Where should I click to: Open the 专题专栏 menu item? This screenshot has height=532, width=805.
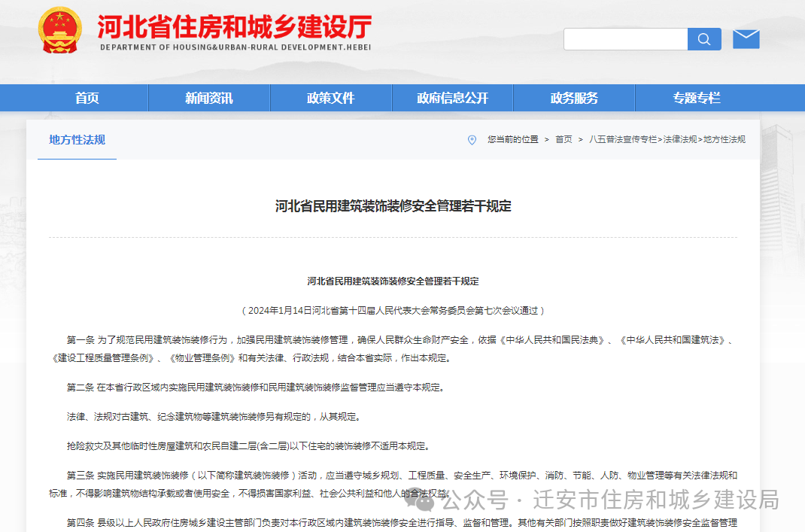pyautogui.click(x=697, y=98)
